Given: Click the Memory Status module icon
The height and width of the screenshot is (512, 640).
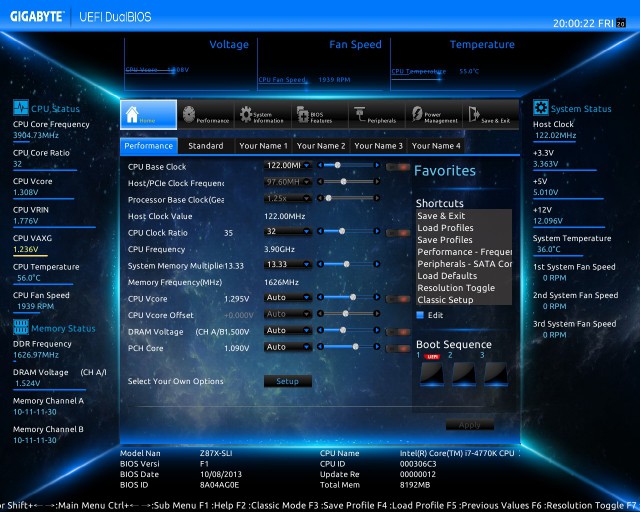Looking at the screenshot, I should click(20, 327).
